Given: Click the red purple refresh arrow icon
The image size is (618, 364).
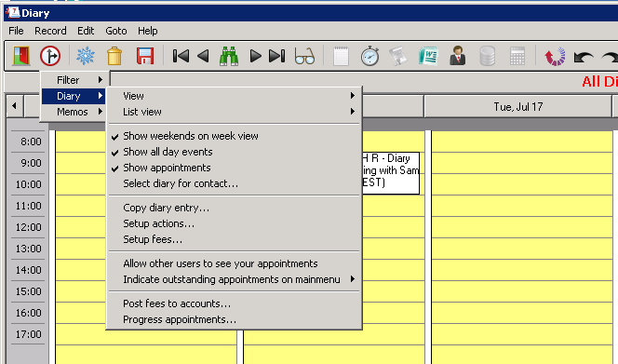Looking at the screenshot, I should tap(555, 57).
